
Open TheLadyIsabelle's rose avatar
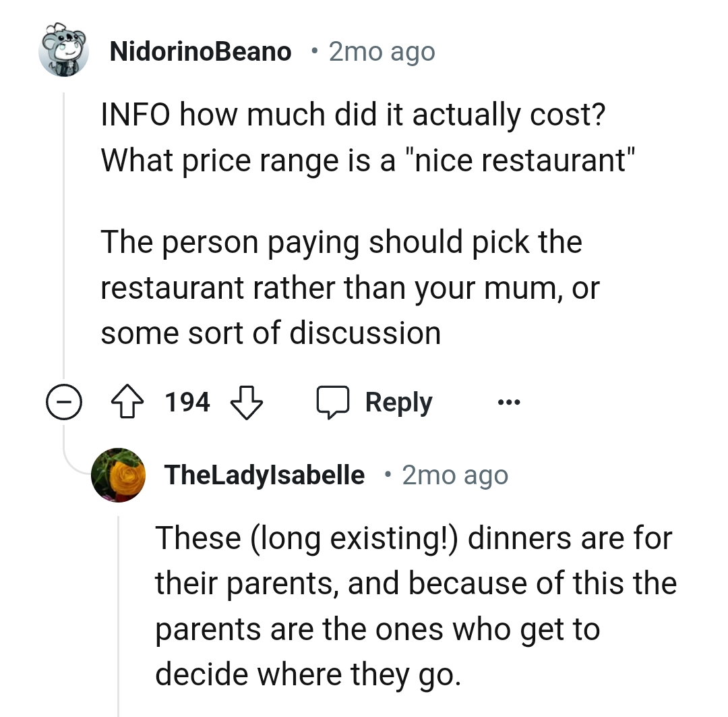click(x=118, y=475)
